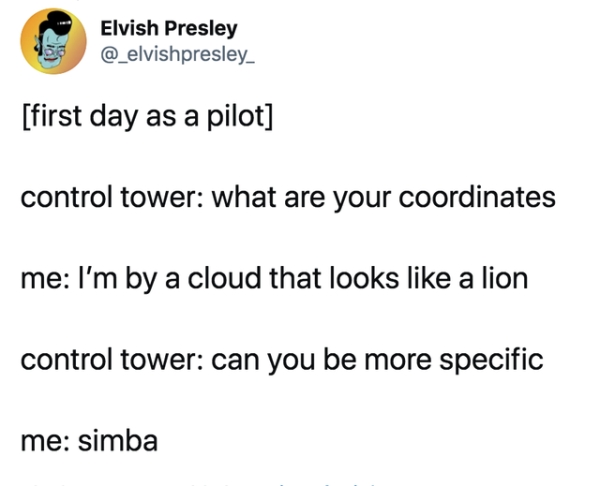
Task: Click the "can you be more specific" line
Action: point(282,358)
